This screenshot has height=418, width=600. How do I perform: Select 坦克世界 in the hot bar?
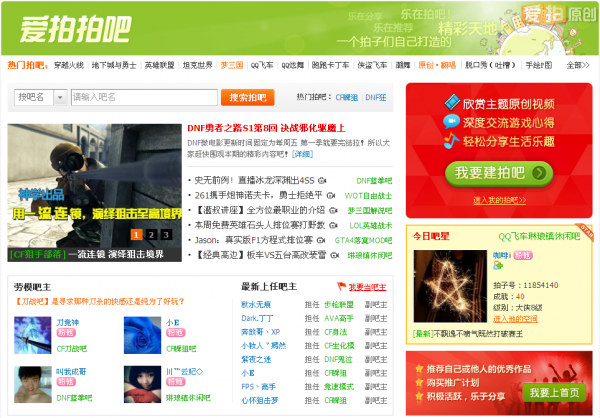[197, 65]
